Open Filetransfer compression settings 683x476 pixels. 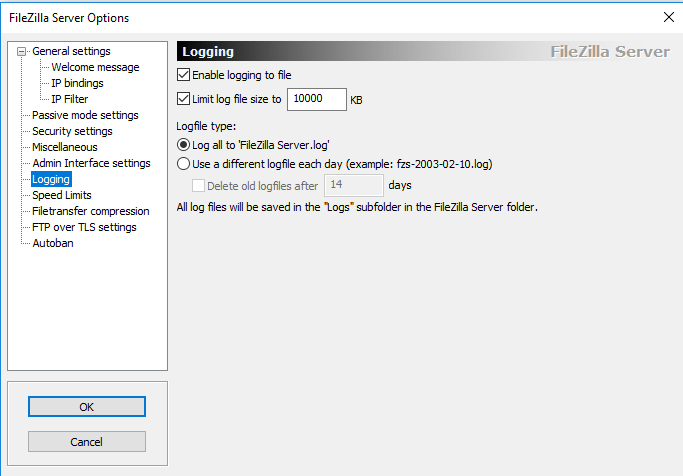[x=91, y=211]
